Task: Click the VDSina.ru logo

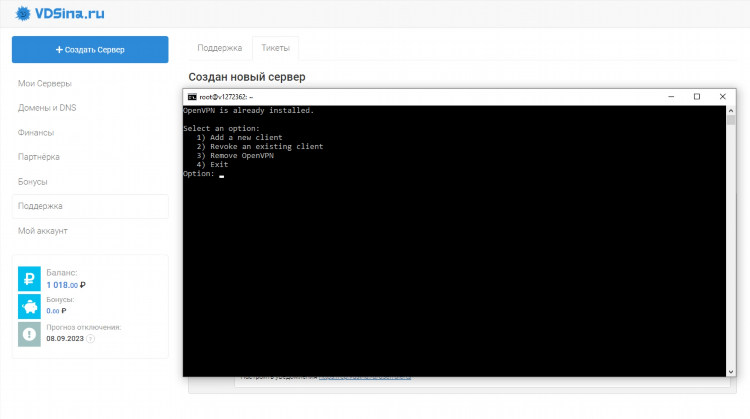Action: pyautogui.click(x=59, y=13)
